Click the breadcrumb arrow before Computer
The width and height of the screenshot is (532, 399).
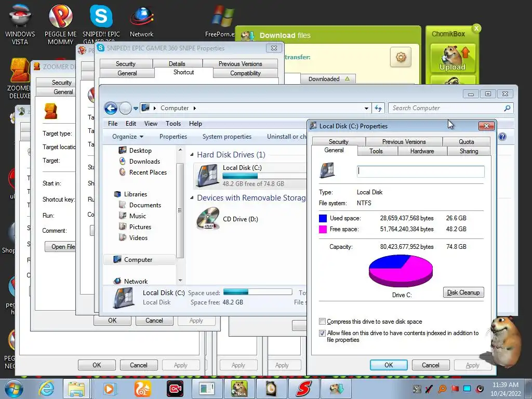[155, 108]
